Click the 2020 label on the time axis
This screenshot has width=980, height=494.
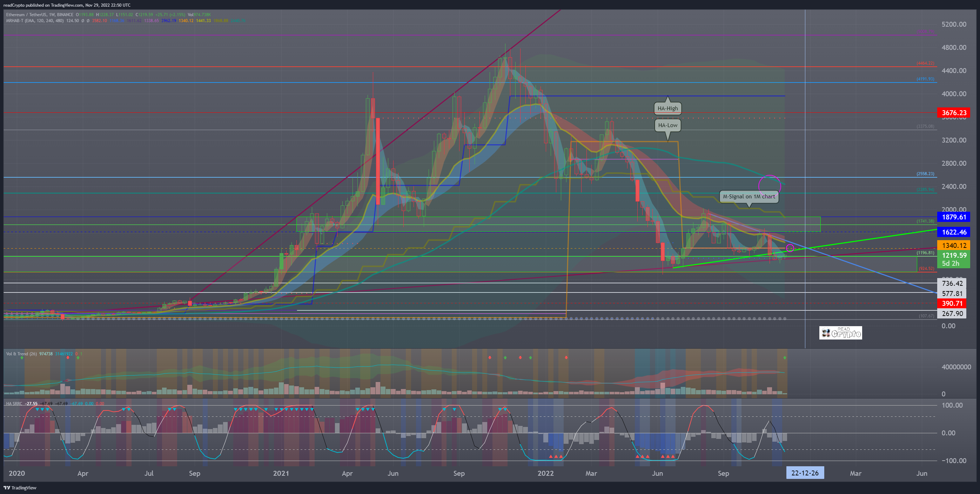point(17,473)
